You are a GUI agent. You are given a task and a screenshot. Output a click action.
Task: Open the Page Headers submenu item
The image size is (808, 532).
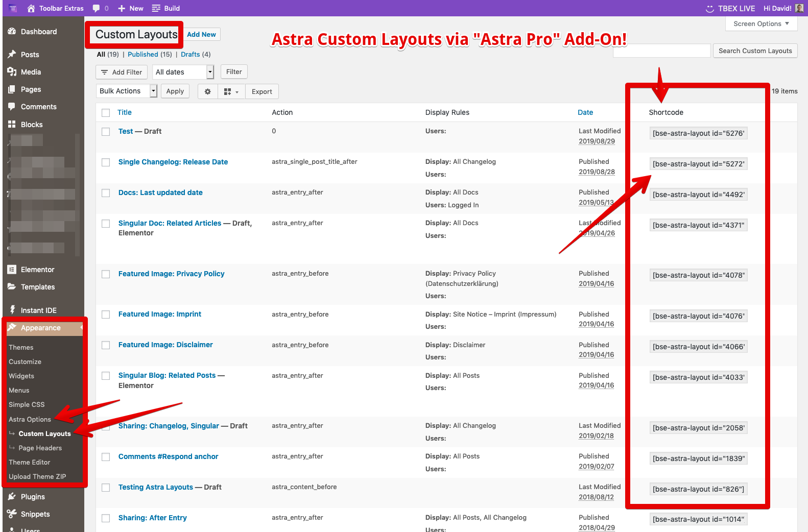(40, 448)
